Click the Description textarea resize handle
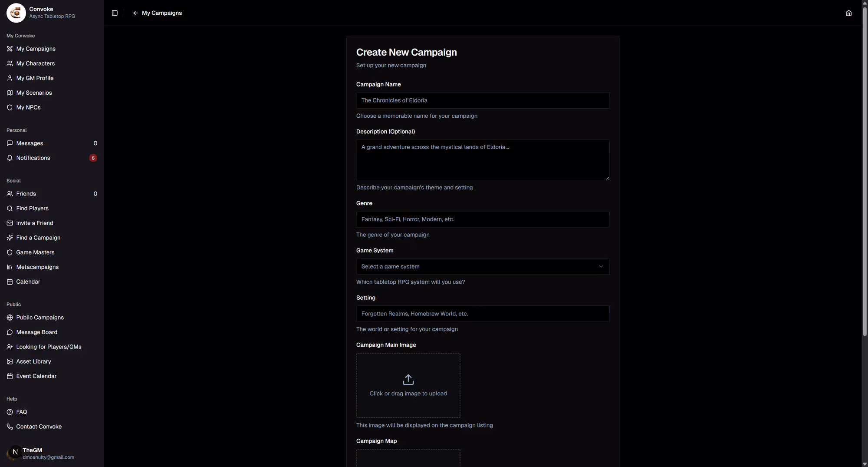 pyautogui.click(x=607, y=178)
